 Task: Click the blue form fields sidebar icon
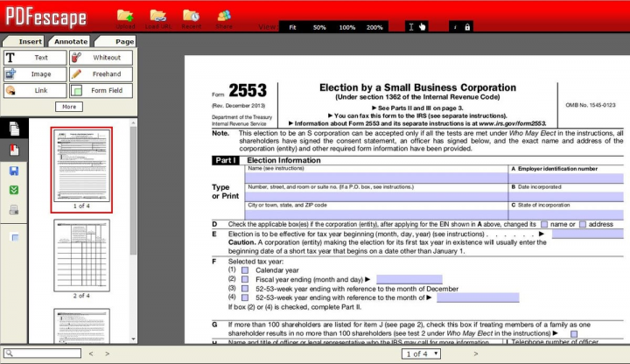[x=15, y=237]
